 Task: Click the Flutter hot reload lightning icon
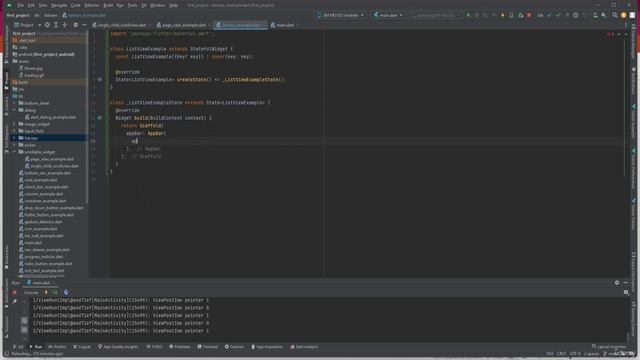click(503, 15)
